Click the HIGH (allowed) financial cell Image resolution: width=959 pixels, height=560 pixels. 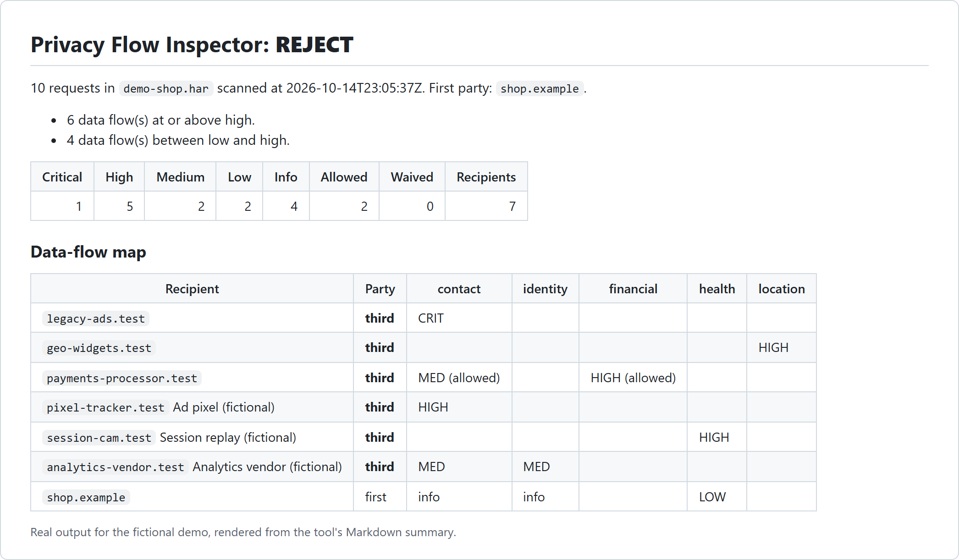coord(633,378)
